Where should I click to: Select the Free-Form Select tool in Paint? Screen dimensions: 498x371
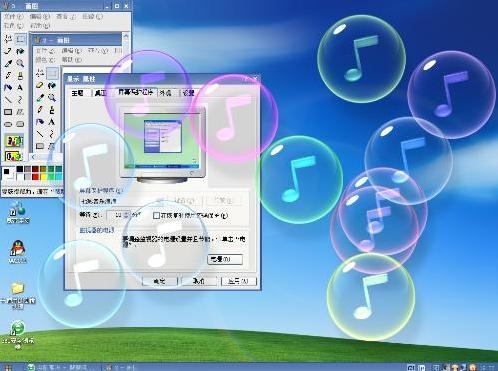pos(8,39)
